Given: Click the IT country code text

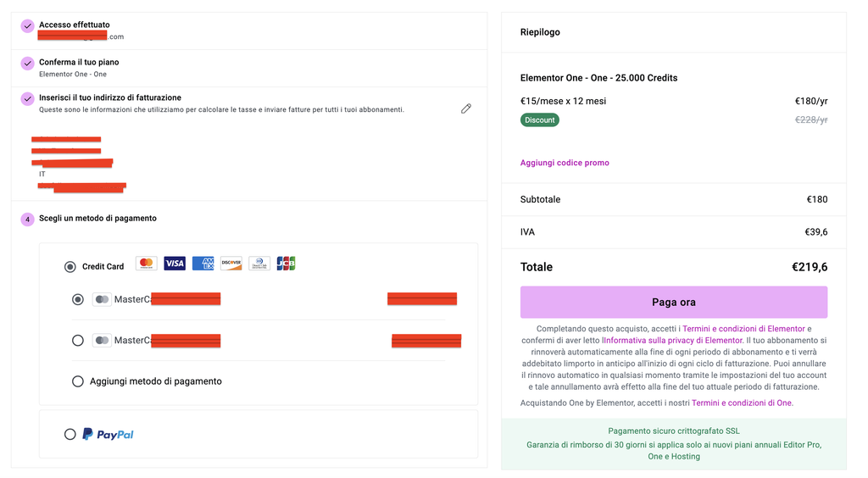Looking at the screenshot, I should pos(42,175).
